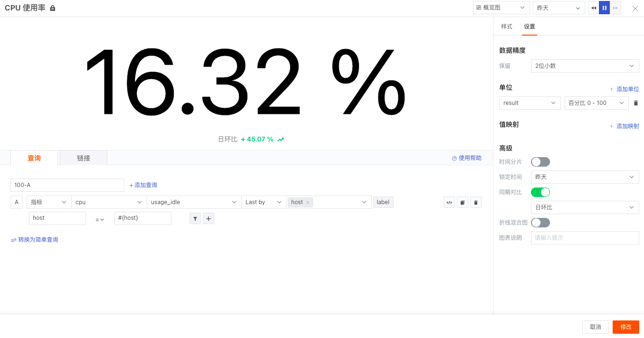Click the lock icon beside CPU 使用率 title
Image resolution: width=644 pixels, height=338 pixels.
(x=53, y=8)
